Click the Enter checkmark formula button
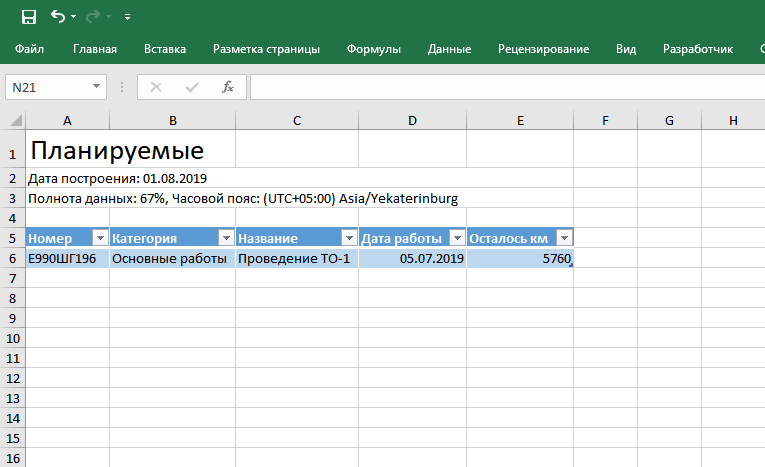765x467 pixels. click(x=192, y=87)
